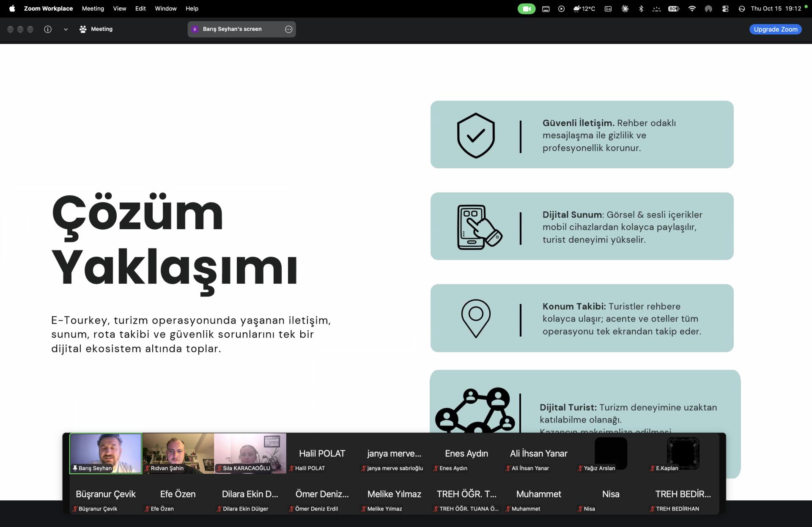Open the Help menu

pos(192,8)
